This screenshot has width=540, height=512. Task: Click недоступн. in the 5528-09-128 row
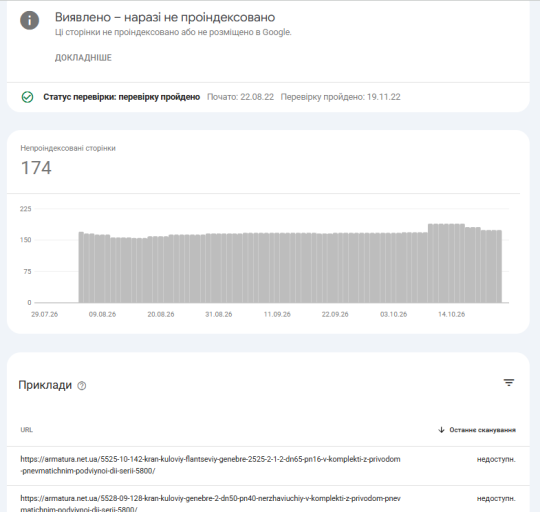click(496, 499)
